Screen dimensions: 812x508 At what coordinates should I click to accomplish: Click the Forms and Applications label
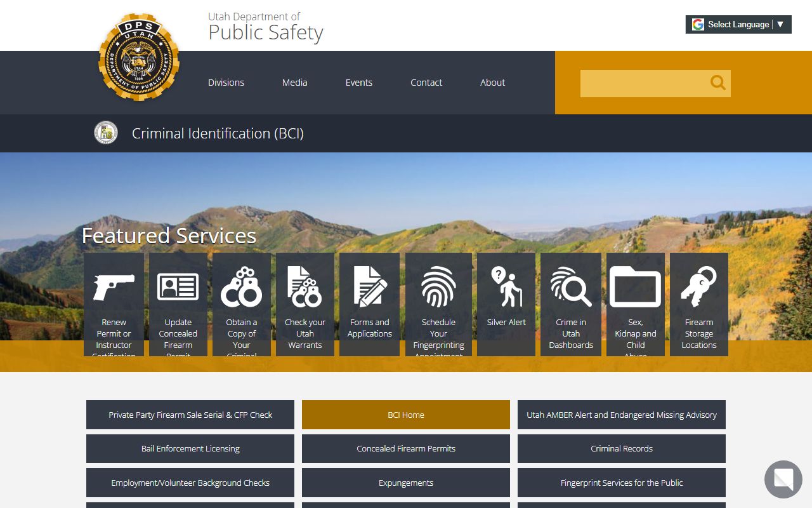coord(370,328)
